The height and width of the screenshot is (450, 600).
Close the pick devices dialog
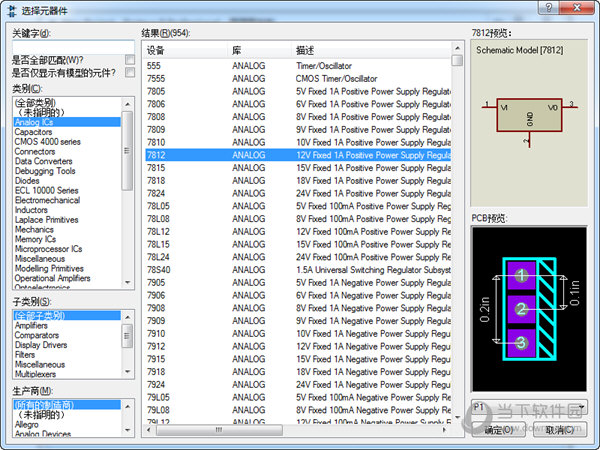click(x=577, y=8)
